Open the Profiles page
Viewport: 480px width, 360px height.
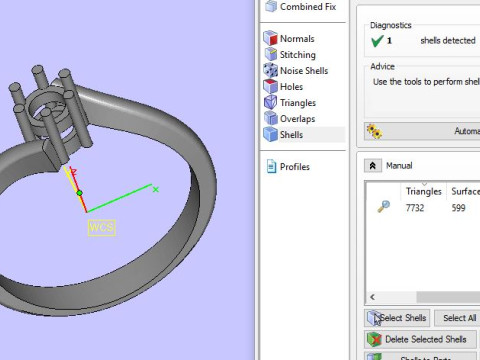[x=295, y=167]
